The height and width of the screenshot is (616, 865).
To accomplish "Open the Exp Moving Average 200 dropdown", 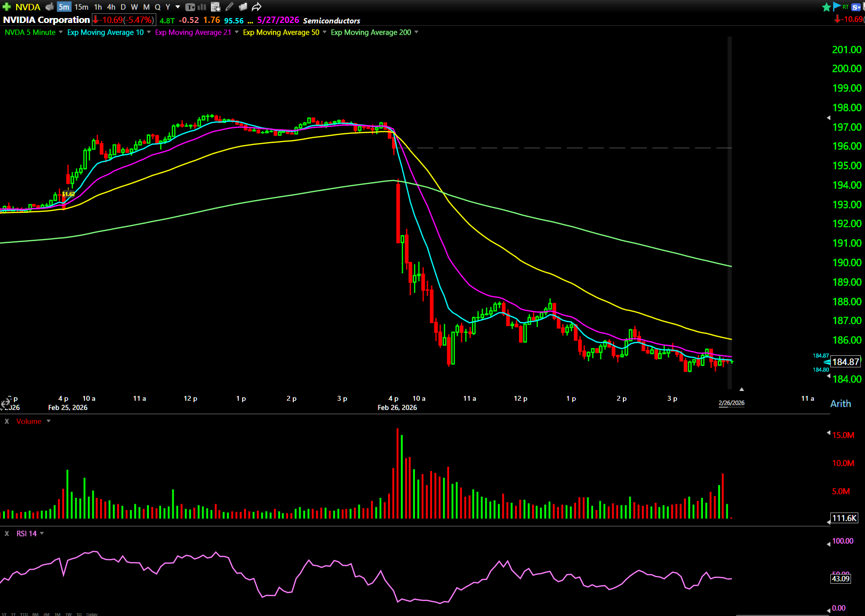I will coord(416,32).
